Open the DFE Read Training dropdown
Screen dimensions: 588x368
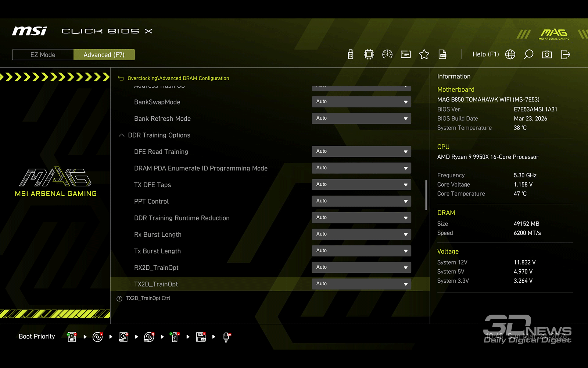click(x=361, y=152)
